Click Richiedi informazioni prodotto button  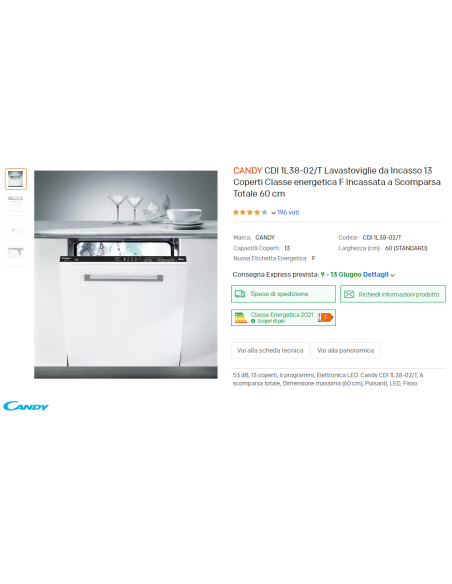click(393, 294)
